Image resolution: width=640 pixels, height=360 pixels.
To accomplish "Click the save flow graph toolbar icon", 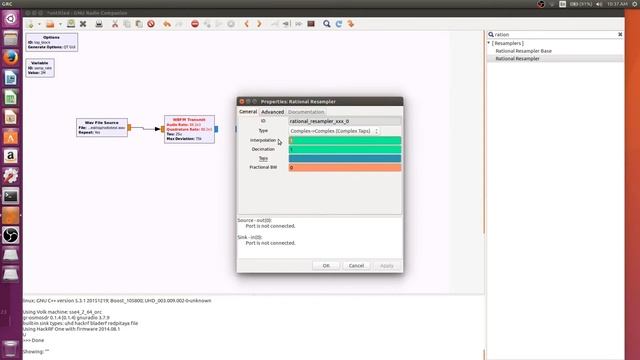I will click(x=71, y=24).
